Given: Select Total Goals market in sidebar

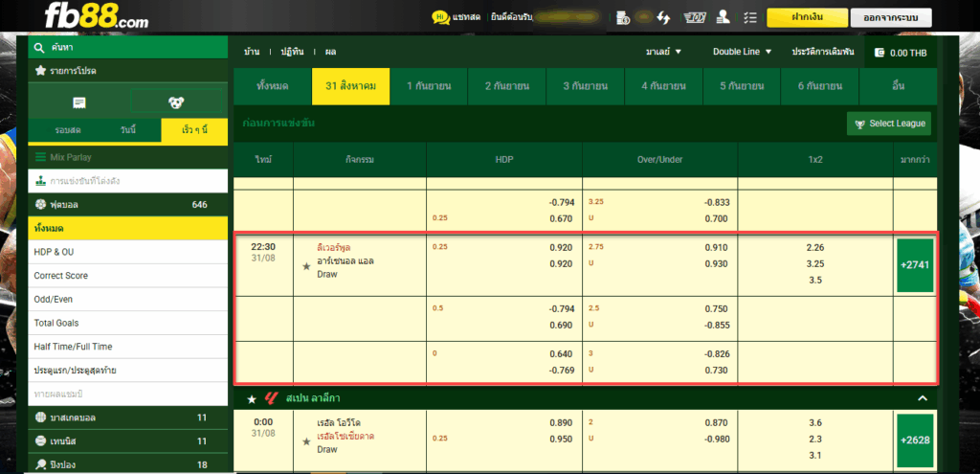Looking at the screenshot, I should tap(128, 323).
